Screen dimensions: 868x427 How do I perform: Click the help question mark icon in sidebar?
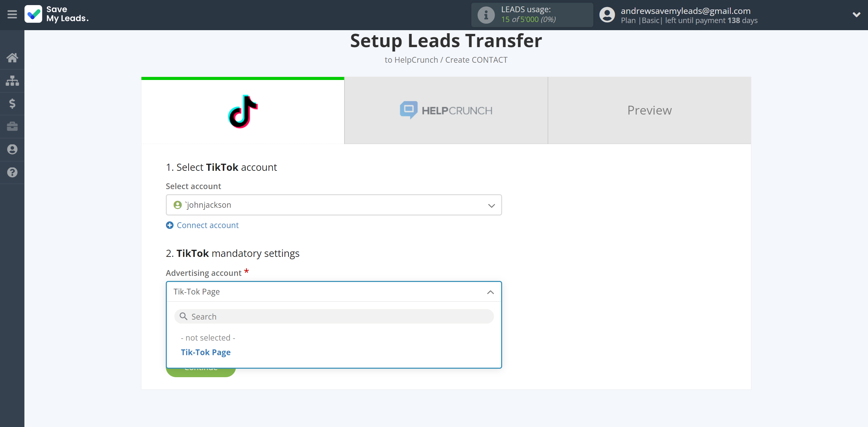pos(12,172)
